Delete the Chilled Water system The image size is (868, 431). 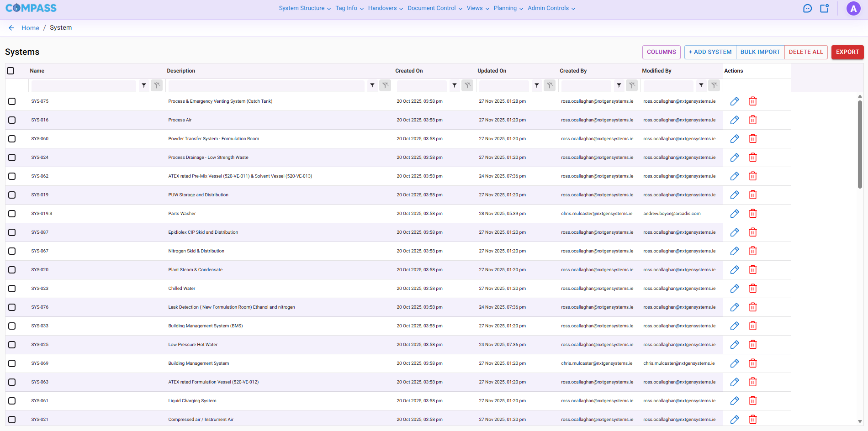753,288
